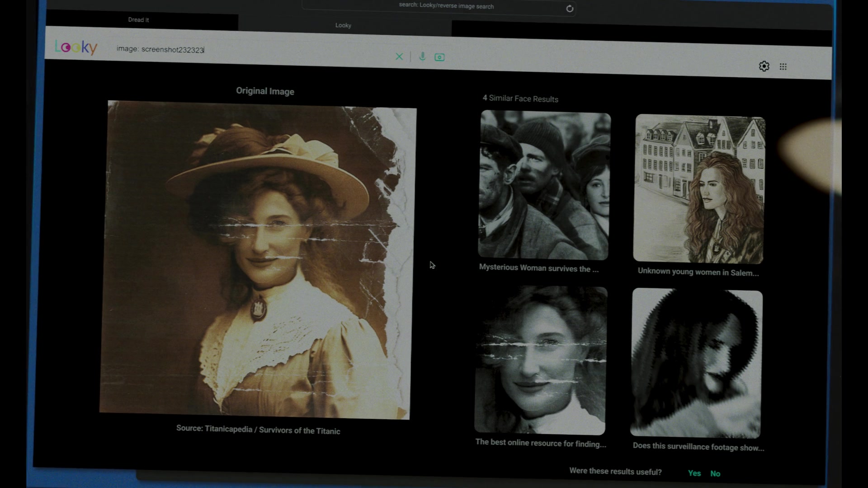Follow the 'Mysterious Woman survives the ...' link
Screen dimensions: 868x488
[539, 268]
